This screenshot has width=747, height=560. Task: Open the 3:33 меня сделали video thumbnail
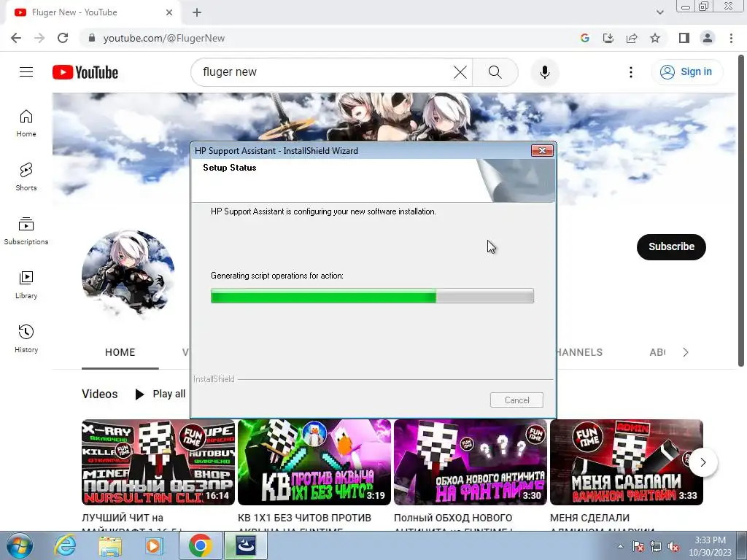point(627,462)
